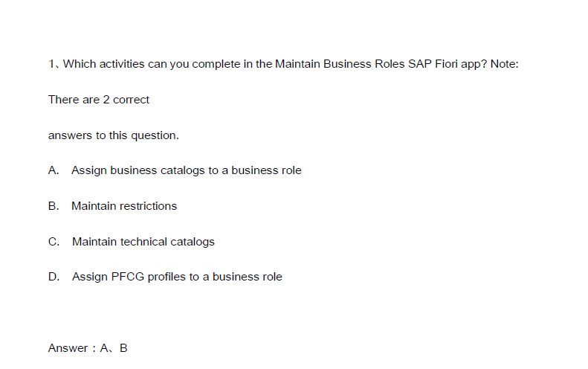Click "Assign business catalogs to a business role"
This screenshot has width=588, height=369.
click(186, 170)
